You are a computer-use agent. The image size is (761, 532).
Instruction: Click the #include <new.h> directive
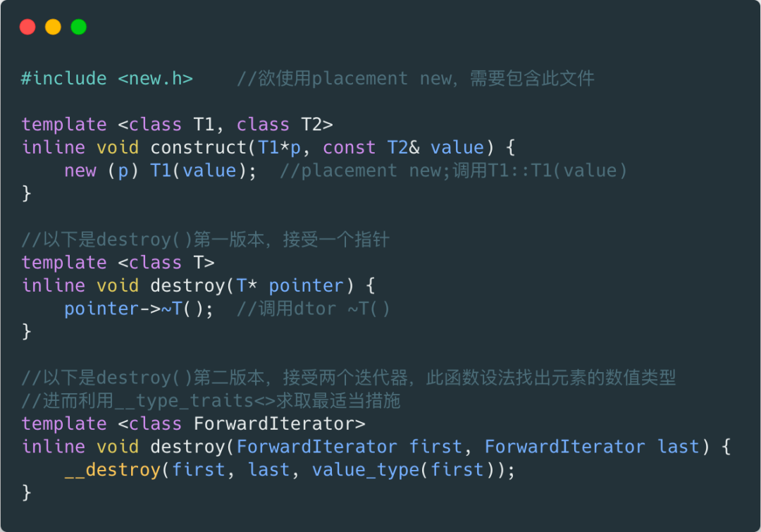[x=107, y=79]
